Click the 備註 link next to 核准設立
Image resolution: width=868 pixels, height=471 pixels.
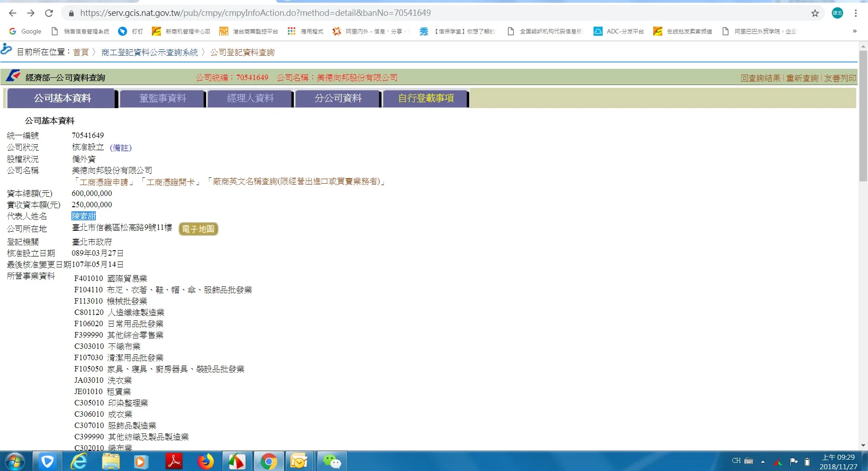[121, 148]
